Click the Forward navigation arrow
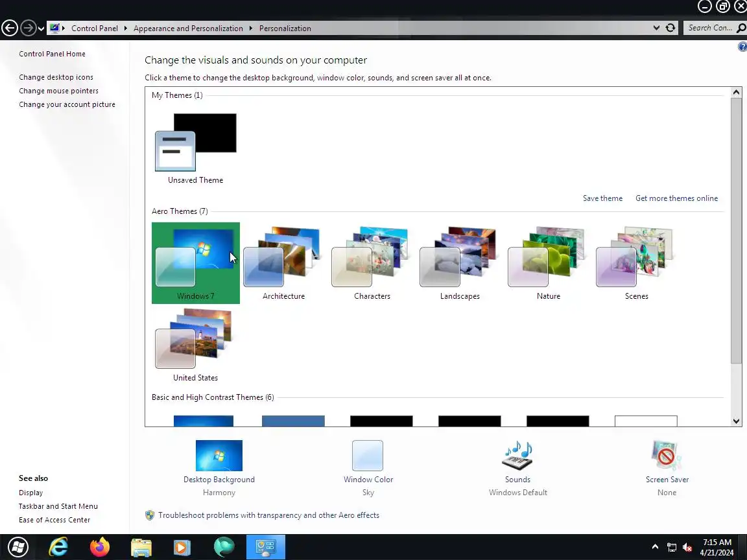The height and width of the screenshot is (560, 747). pyautogui.click(x=29, y=28)
